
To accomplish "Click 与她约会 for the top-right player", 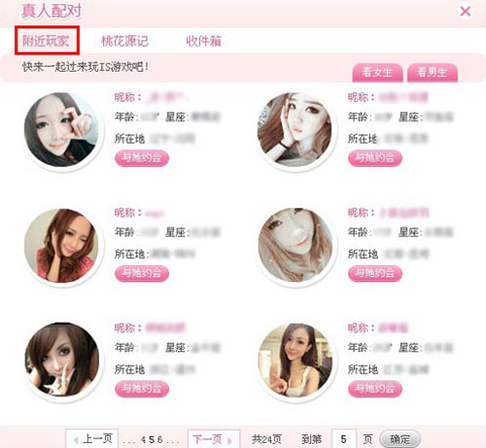I will click(375, 158).
